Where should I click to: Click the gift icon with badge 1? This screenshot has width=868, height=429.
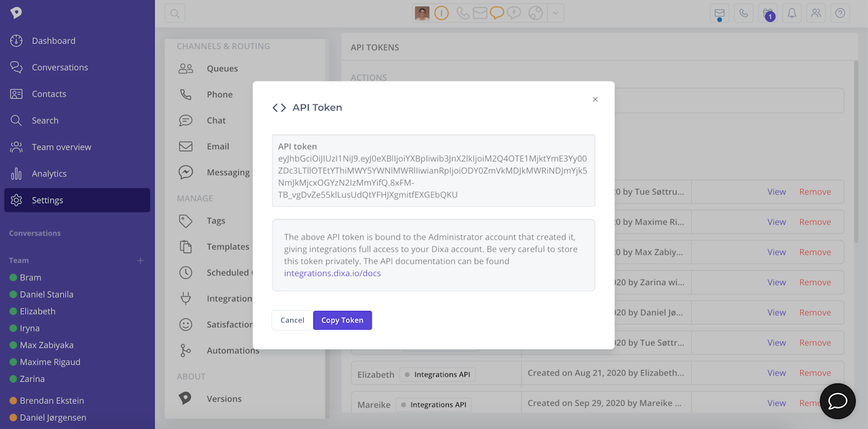pyautogui.click(x=768, y=13)
